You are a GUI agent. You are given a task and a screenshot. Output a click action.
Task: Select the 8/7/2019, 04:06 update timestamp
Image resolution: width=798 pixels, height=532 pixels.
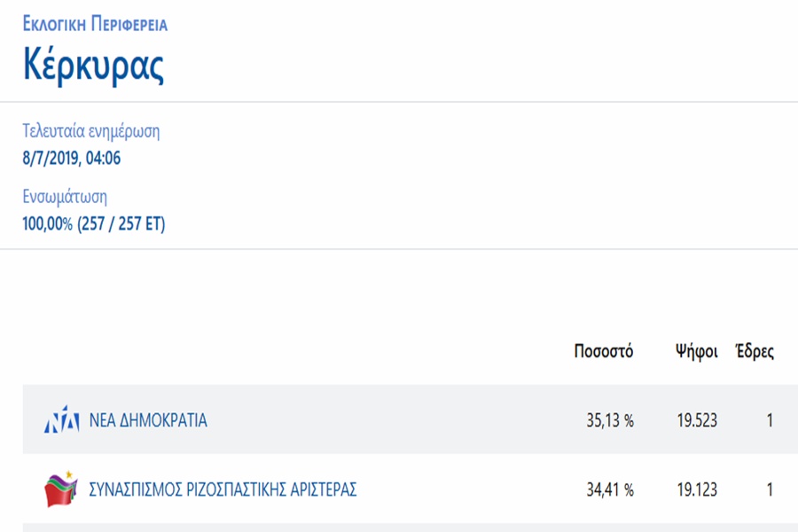point(71,159)
